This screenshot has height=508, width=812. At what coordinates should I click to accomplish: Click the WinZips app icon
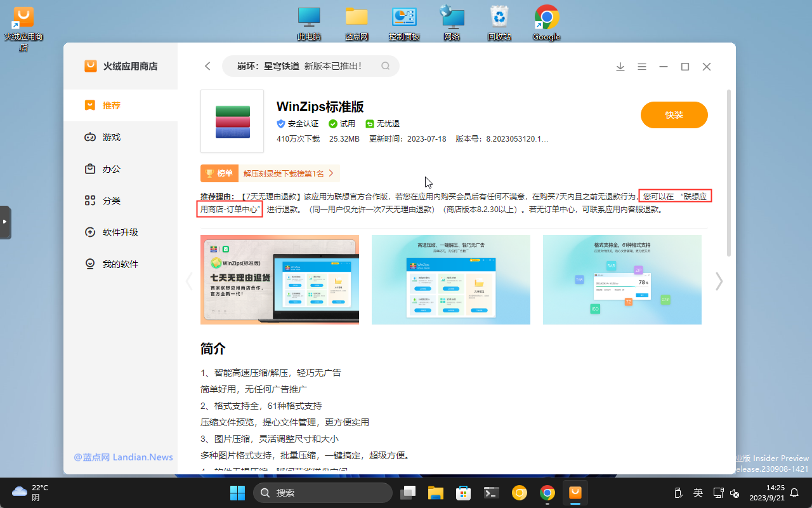tap(232, 121)
